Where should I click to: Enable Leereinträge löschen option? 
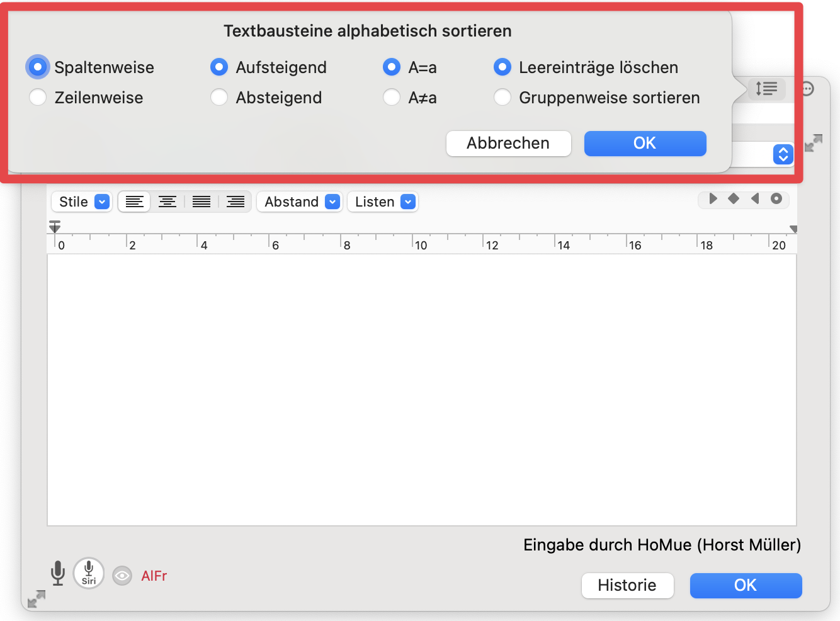502,67
